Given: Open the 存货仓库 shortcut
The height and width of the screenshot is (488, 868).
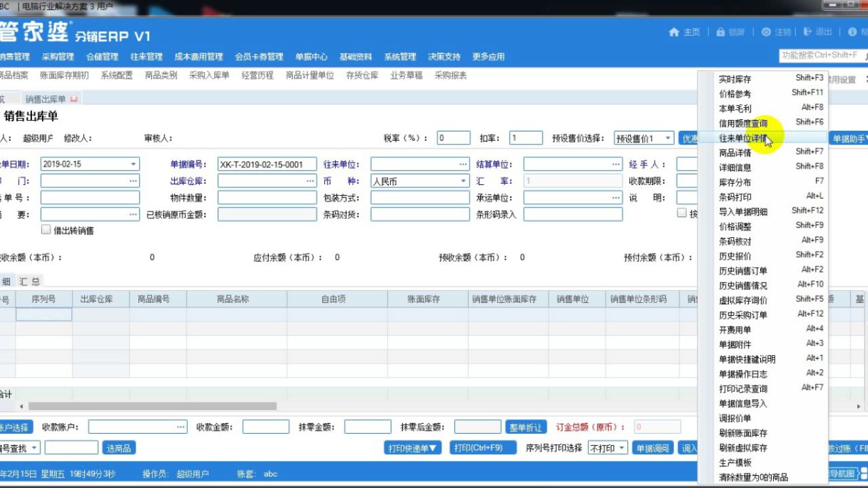Looking at the screenshot, I should (362, 76).
